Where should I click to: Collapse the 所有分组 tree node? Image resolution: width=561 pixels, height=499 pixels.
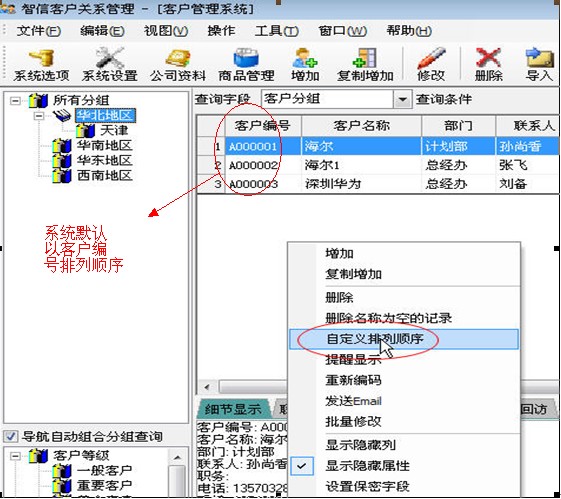point(15,101)
